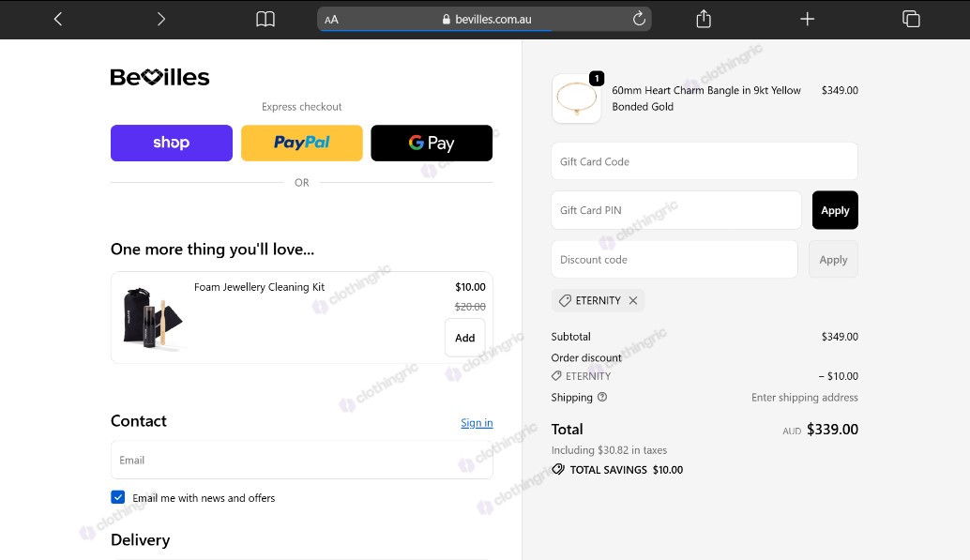Click the Delivery heading
Image resolution: width=970 pixels, height=560 pixels.
pos(141,540)
